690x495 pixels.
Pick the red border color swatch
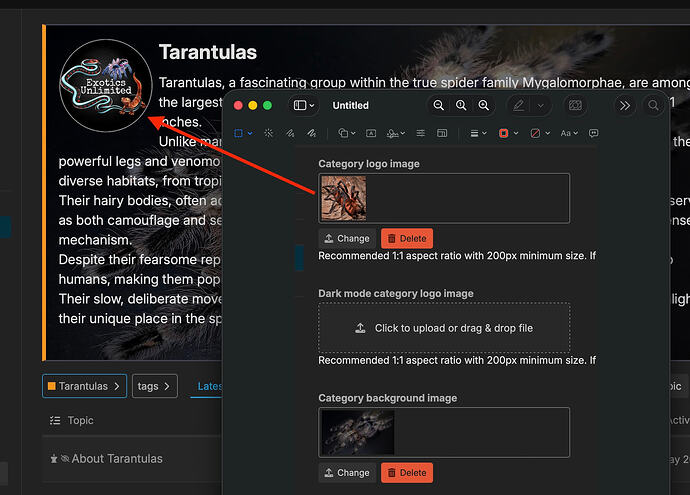pyautogui.click(x=504, y=133)
